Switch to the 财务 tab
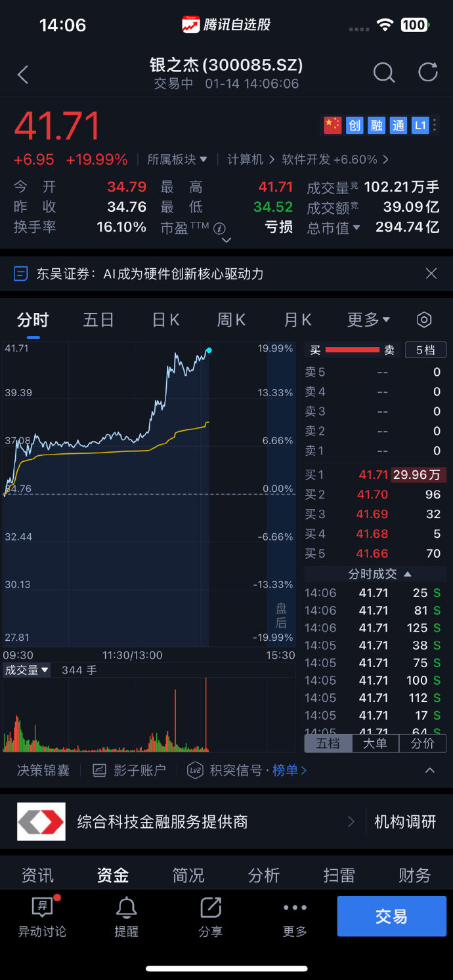The width and height of the screenshot is (453, 980). 414,875
